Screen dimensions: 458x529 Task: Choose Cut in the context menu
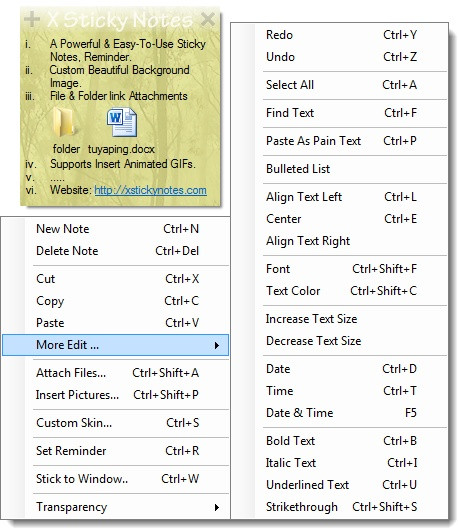(116, 279)
